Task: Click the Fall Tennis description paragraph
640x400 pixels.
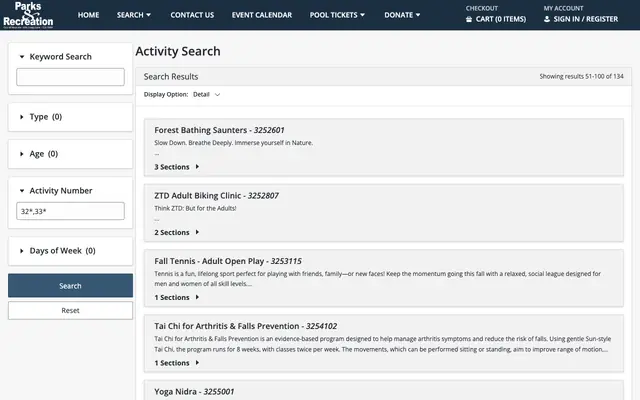Action: click(378, 279)
